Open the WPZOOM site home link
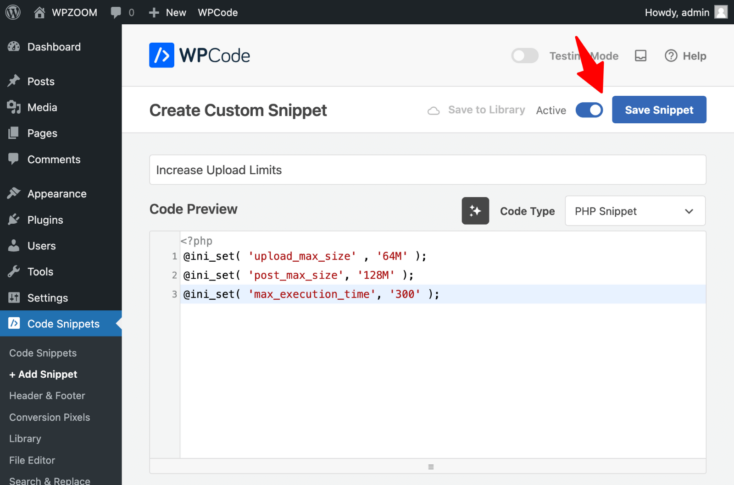This screenshot has width=734, height=485. (x=66, y=13)
